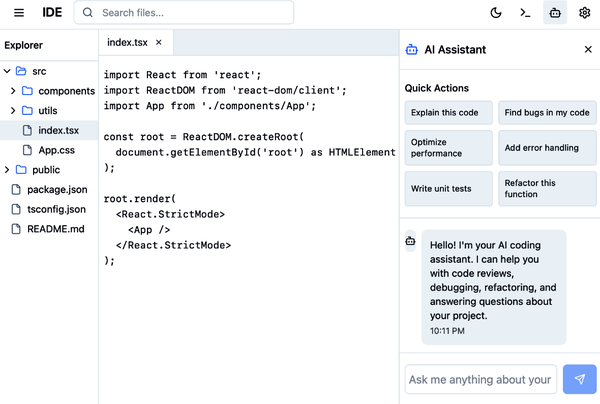Open package.json file
600x404 pixels.
[56, 189]
